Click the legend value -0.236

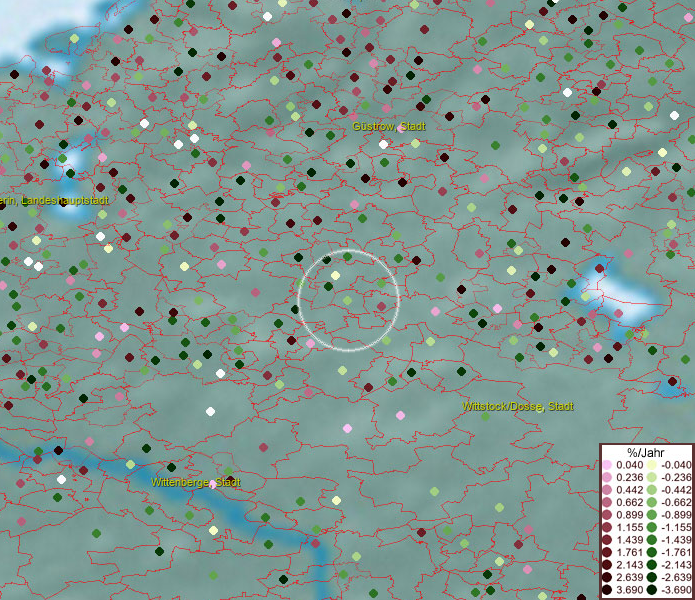676,477
